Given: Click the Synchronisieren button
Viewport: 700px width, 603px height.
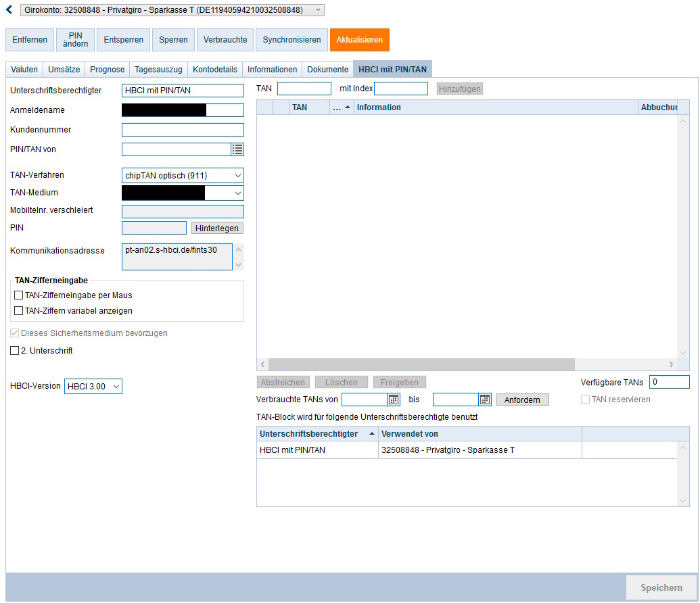Looking at the screenshot, I should tap(291, 40).
